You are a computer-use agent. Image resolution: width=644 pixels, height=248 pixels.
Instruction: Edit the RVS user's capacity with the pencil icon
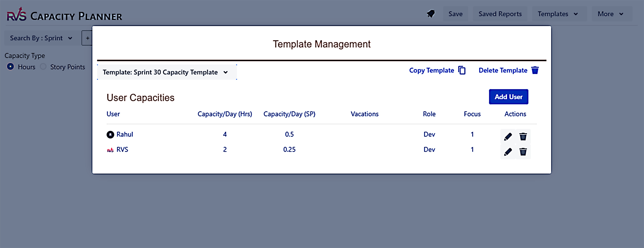point(508,152)
